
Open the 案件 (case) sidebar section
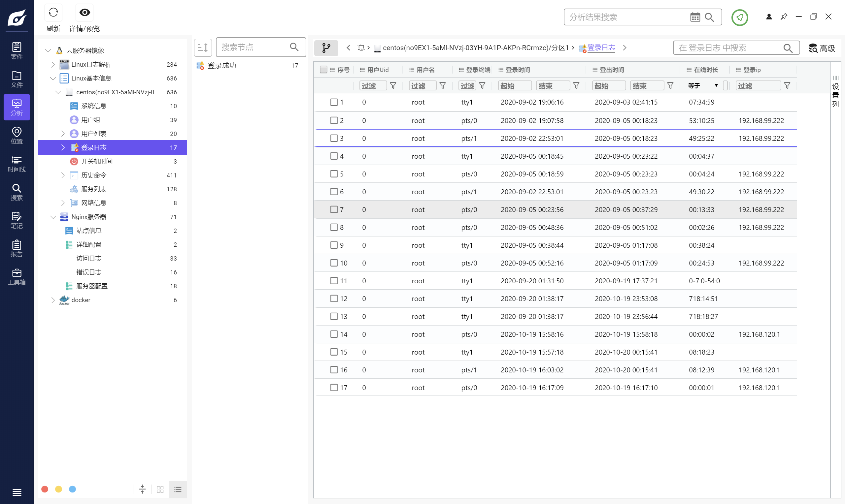coord(17,50)
